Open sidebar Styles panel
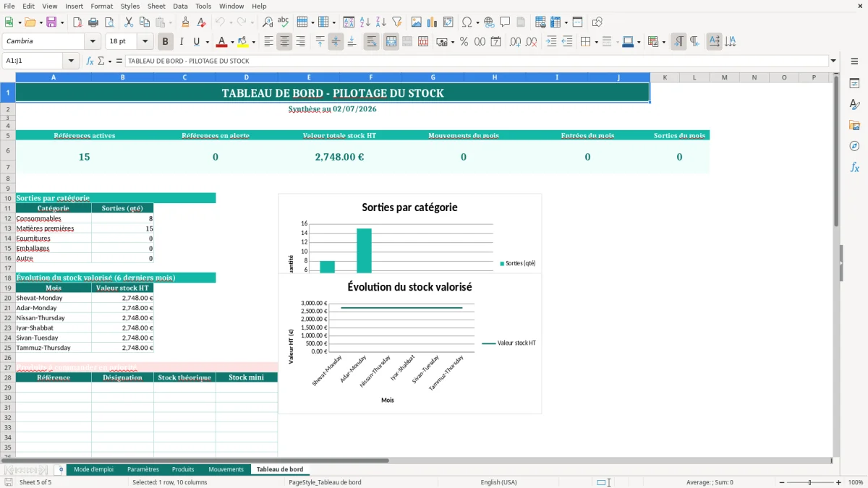The height and width of the screenshot is (488, 868). 854,105
